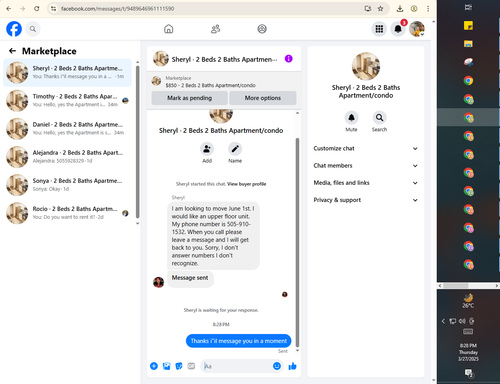Open site information icon in address bar

coord(53,9)
